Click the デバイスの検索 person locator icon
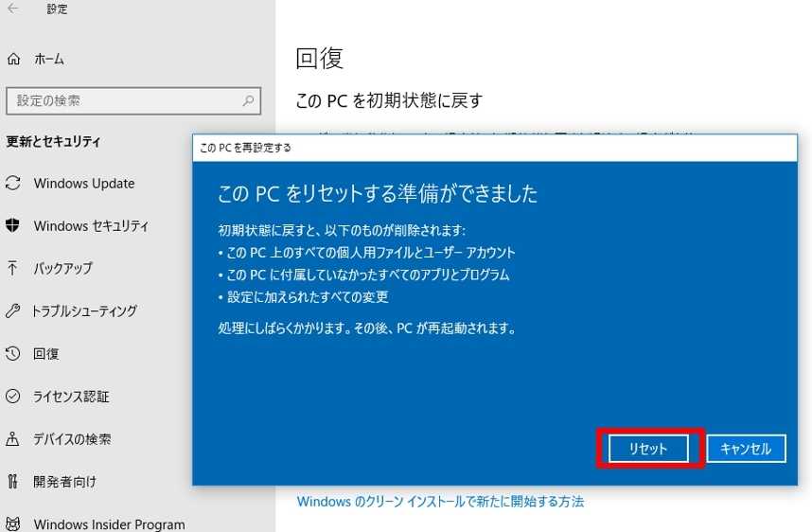The image size is (812, 532). point(13,439)
